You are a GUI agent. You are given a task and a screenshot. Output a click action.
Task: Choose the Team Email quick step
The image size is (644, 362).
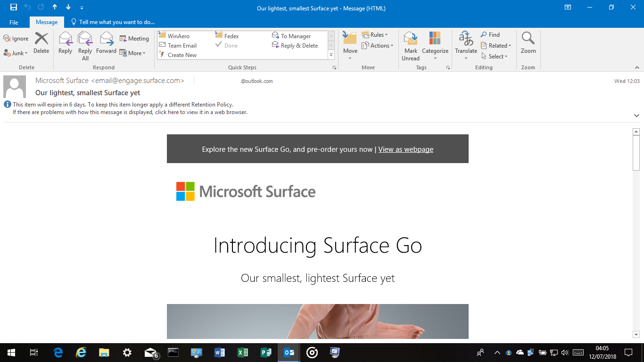[x=178, y=46]
